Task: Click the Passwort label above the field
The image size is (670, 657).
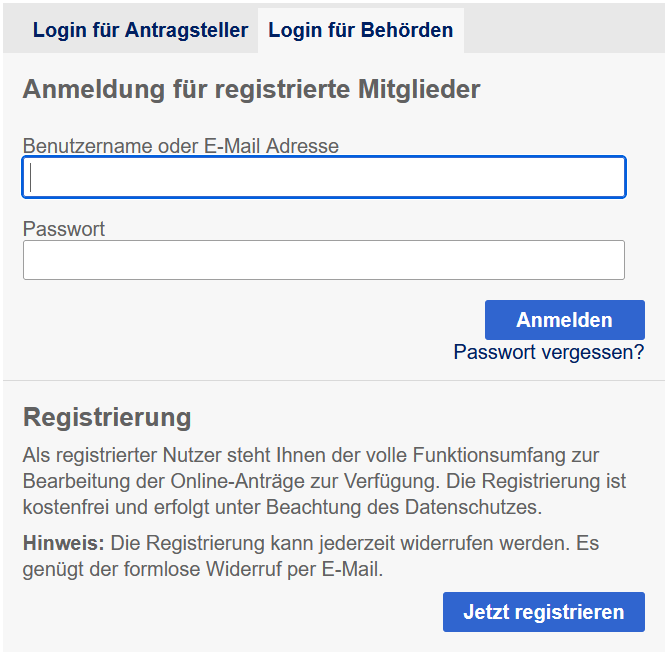Action: coord(64,229)
